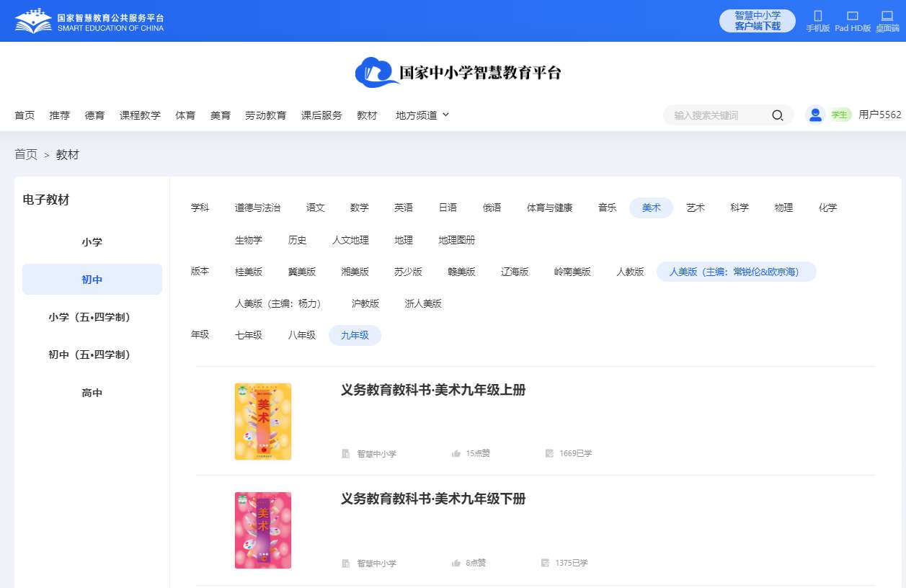Choose the 道德与法治 subject filter
Image resolution: width=906 pixels, height=588 pixels.
tap(257, 208)
